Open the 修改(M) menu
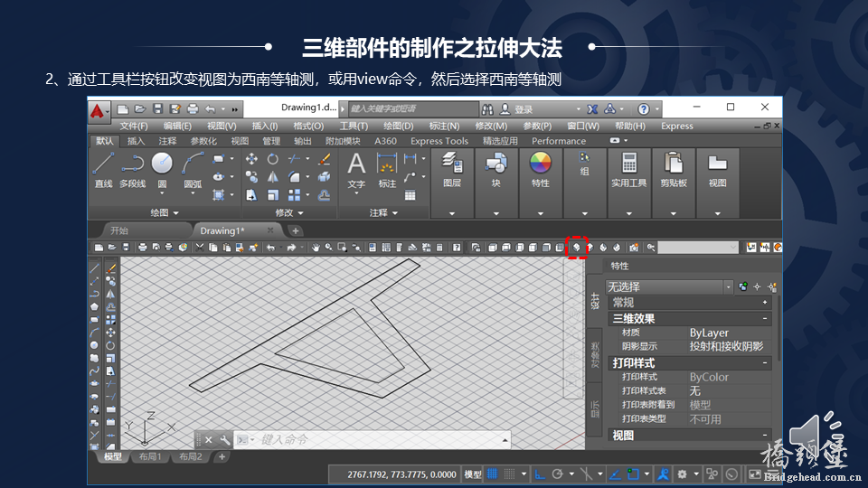 [x=490, y=127]
